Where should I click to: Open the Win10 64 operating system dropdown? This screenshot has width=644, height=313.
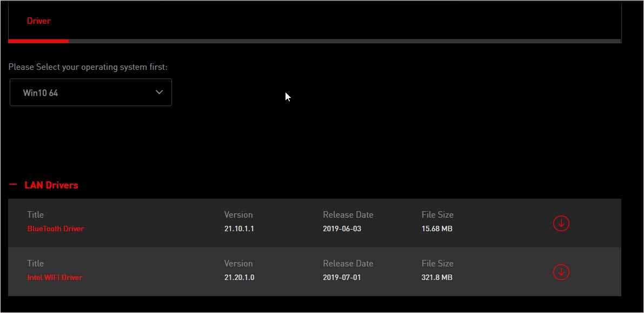[x=91, y=93]
